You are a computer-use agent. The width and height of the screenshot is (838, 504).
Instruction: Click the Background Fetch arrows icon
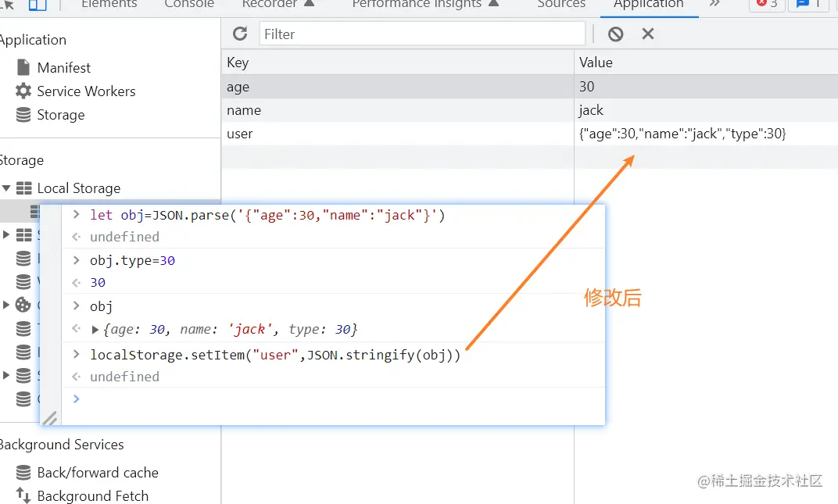point(23,495)
